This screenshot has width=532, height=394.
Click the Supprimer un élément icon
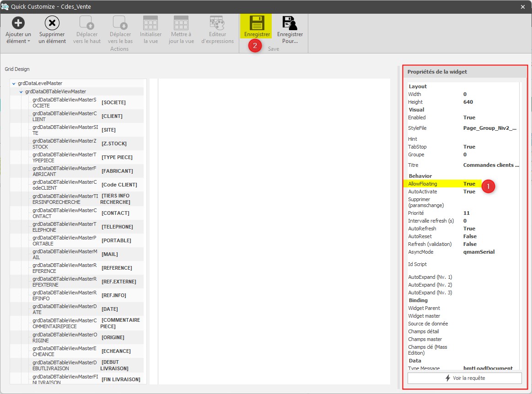point(52,23)
